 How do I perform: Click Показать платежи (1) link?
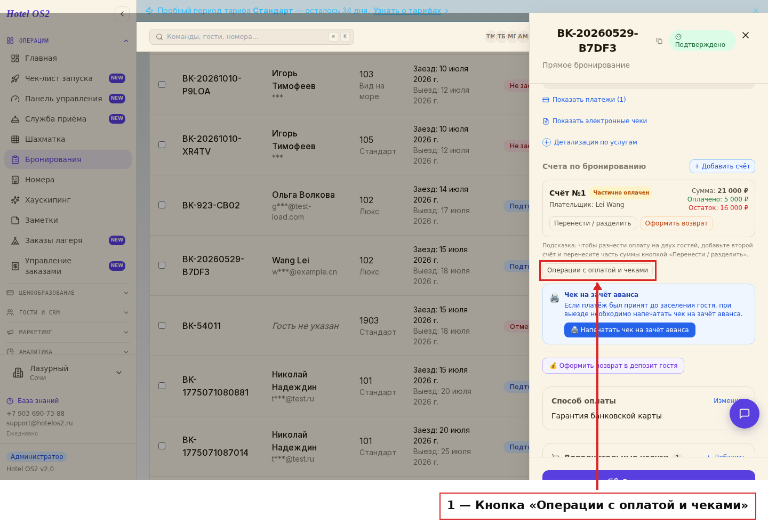[584, 100]
